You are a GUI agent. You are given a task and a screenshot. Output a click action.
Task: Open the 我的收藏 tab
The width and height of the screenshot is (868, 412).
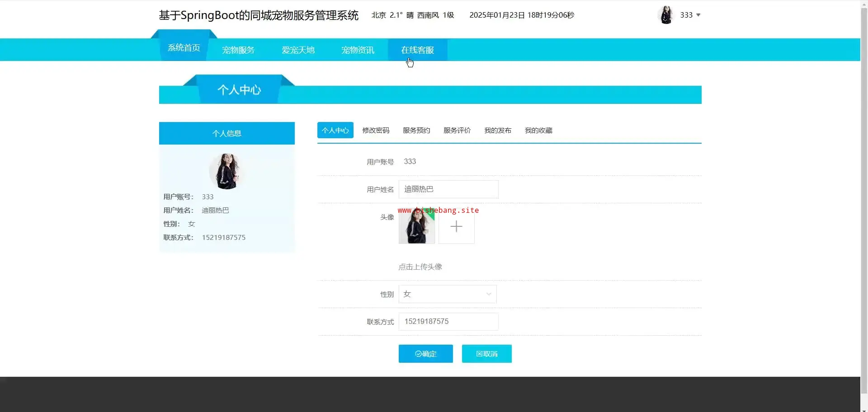click(538, 131)
